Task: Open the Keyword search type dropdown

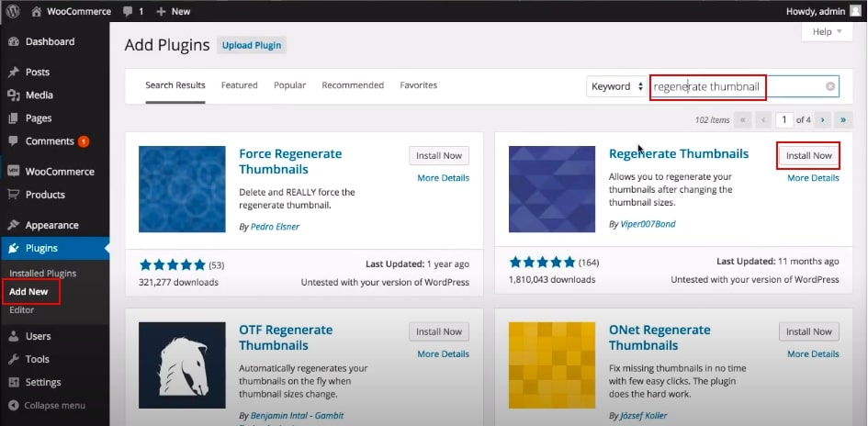Action: coord(617,86)
